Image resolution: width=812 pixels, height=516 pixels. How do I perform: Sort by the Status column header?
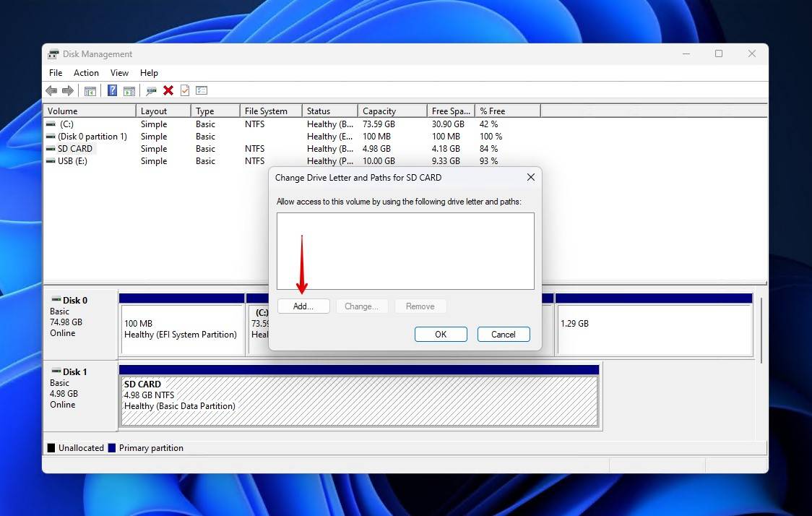tap(330, 111)
